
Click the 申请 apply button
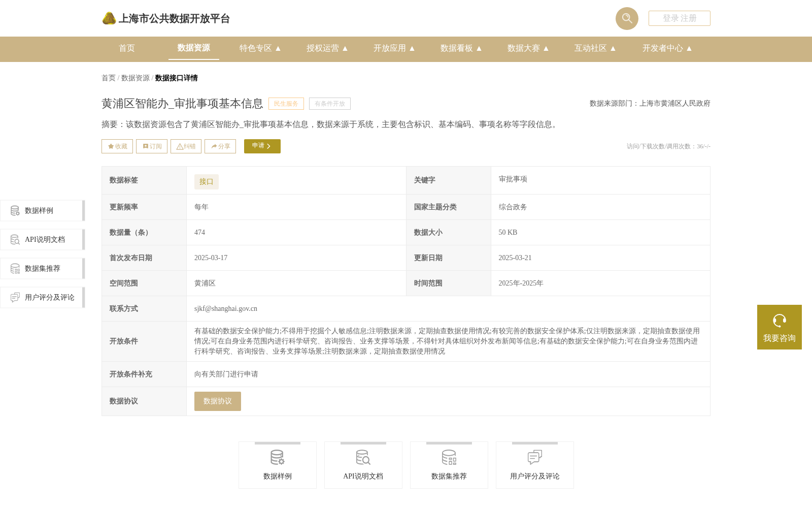(x=262, y=146)
